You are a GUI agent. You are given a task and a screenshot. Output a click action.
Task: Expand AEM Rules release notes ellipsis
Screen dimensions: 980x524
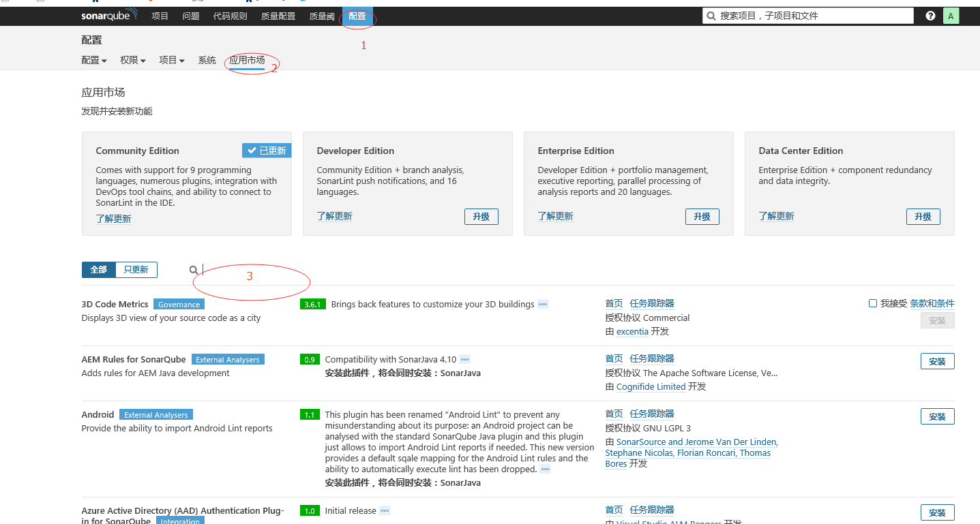[465, 359]
